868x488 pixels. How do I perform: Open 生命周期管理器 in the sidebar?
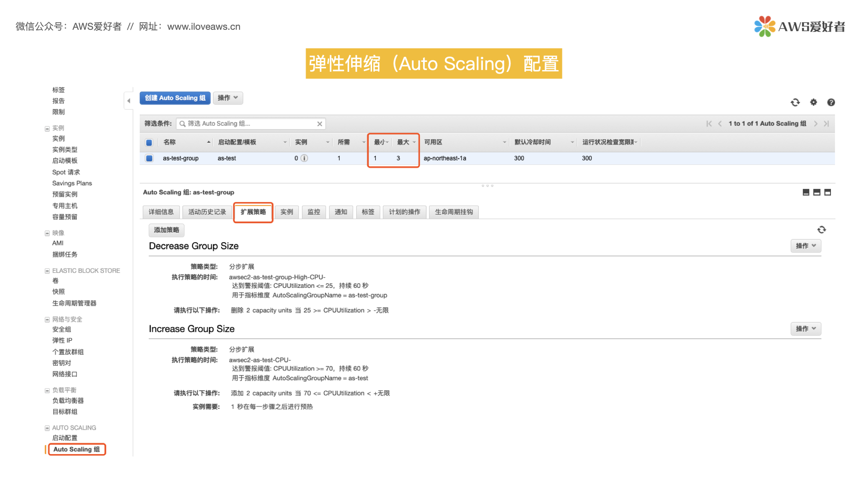pos(74,303)
